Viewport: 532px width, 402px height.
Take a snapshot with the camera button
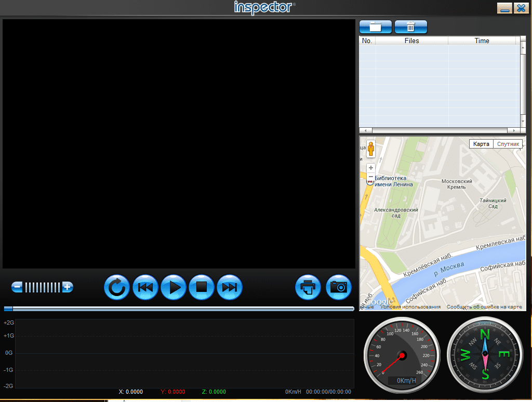tap(339, 287)
